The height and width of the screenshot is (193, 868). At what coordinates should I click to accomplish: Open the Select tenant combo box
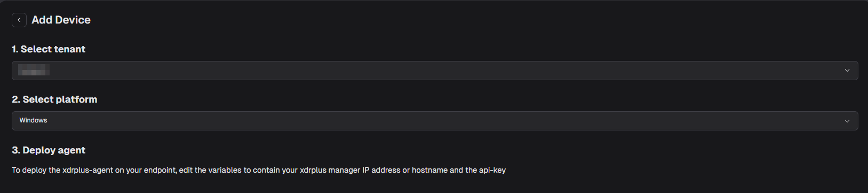435,71
